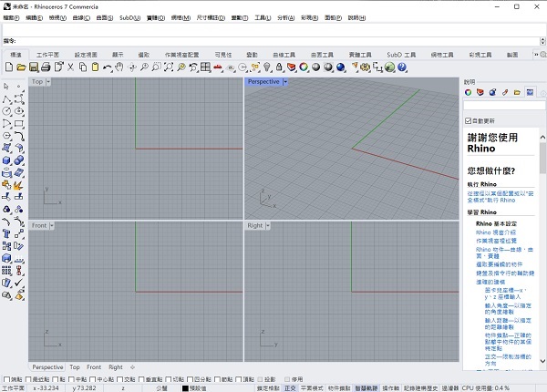Open the Rhino 視窗介紹 help link

point(493,232)
